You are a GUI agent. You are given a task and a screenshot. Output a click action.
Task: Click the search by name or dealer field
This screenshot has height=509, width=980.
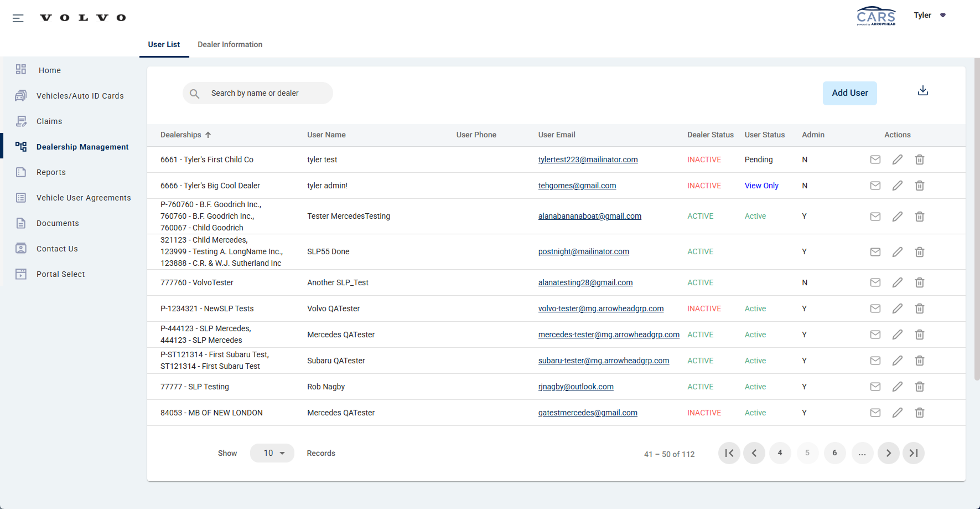point(257,93)
